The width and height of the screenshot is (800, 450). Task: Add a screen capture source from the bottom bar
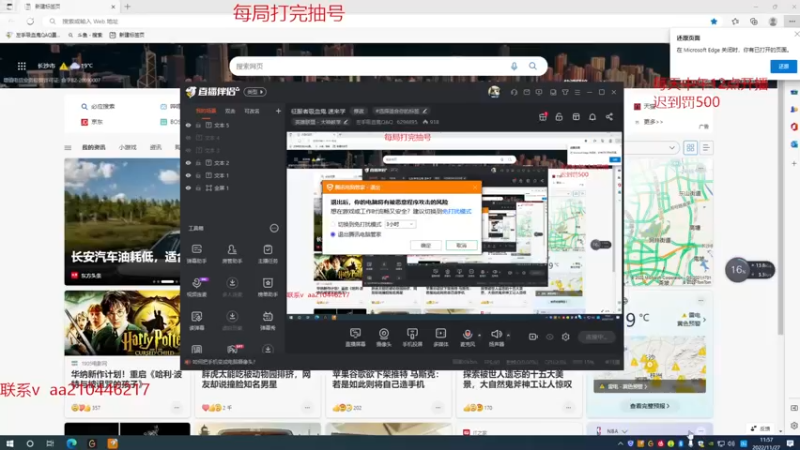click(x=355, y=337)
